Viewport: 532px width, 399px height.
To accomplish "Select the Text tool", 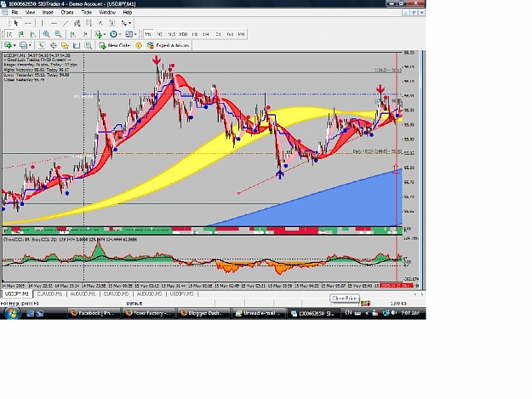I will point(100,23).
